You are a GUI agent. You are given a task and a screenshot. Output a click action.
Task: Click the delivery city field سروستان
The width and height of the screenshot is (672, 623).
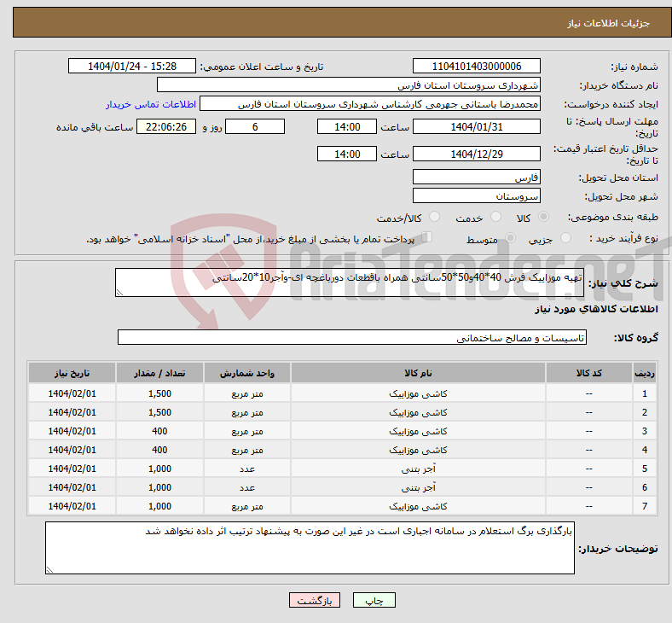[x=477, y=196]
